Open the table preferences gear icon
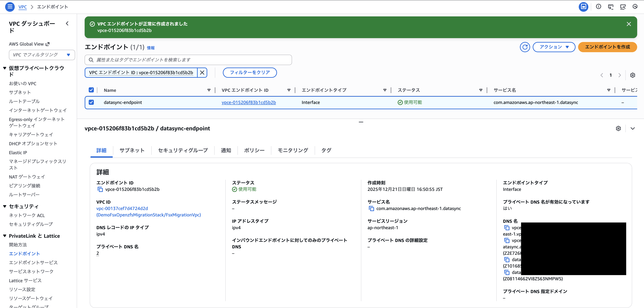The image size is (644, 308). [x=632, y=75]
